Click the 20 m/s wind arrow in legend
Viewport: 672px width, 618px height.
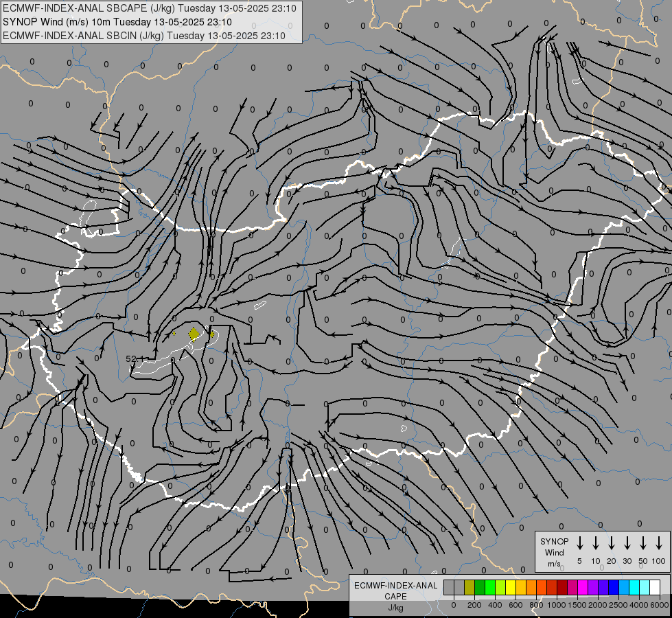[611, 543]
